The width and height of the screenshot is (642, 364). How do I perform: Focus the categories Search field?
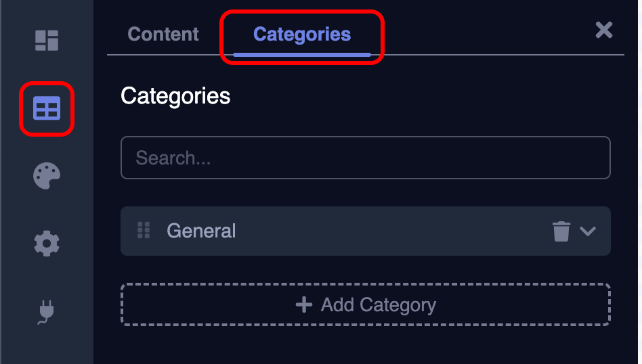pyautogui.click(x=366, y=158)
